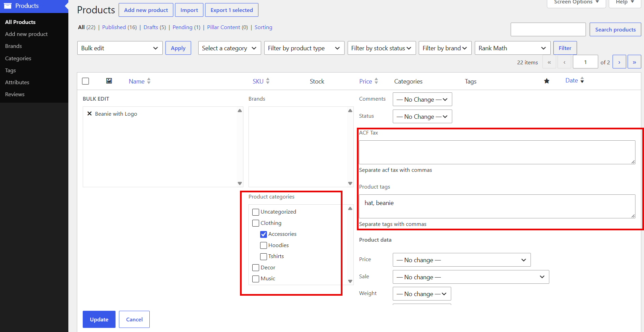Screen dimensions: 644x332
Task: Check the Decor category
Action: pos(256,268)
